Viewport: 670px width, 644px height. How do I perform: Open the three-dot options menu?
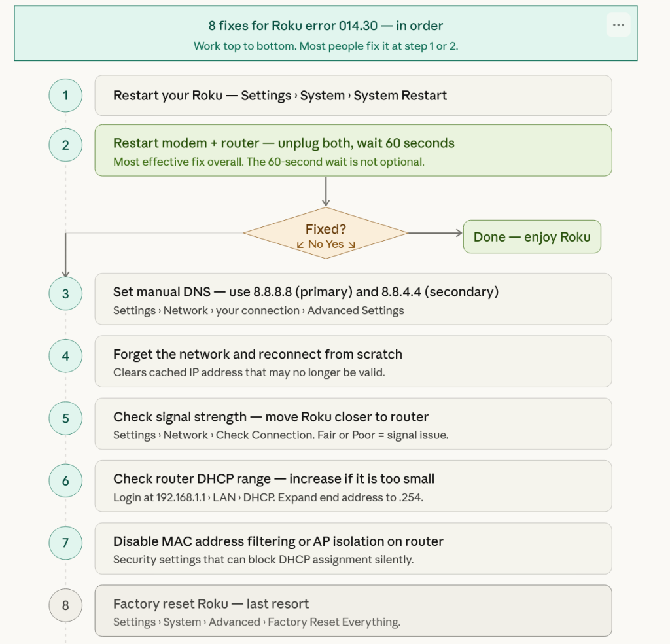pos(618,26)
